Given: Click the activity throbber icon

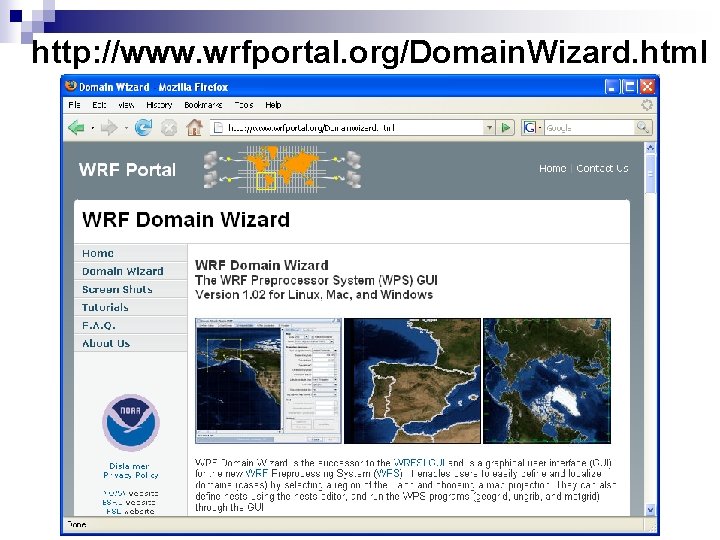Looking at the screenshot, I should (647, 105).
